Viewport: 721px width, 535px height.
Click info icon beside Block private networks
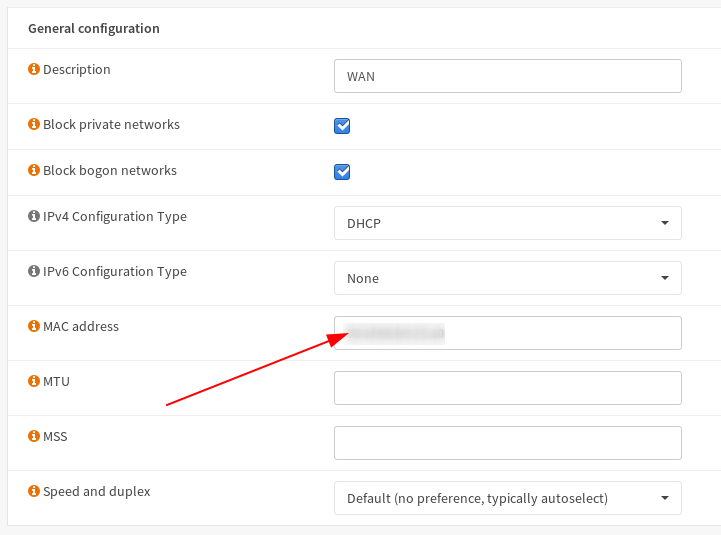pos(34,125)
